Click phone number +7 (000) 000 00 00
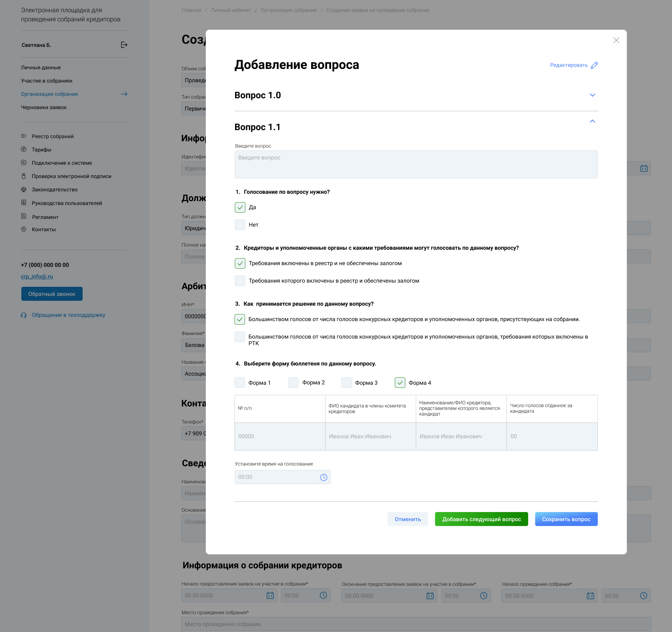Image resolution: width=672 pixels, height=632 pixels. 45,265
